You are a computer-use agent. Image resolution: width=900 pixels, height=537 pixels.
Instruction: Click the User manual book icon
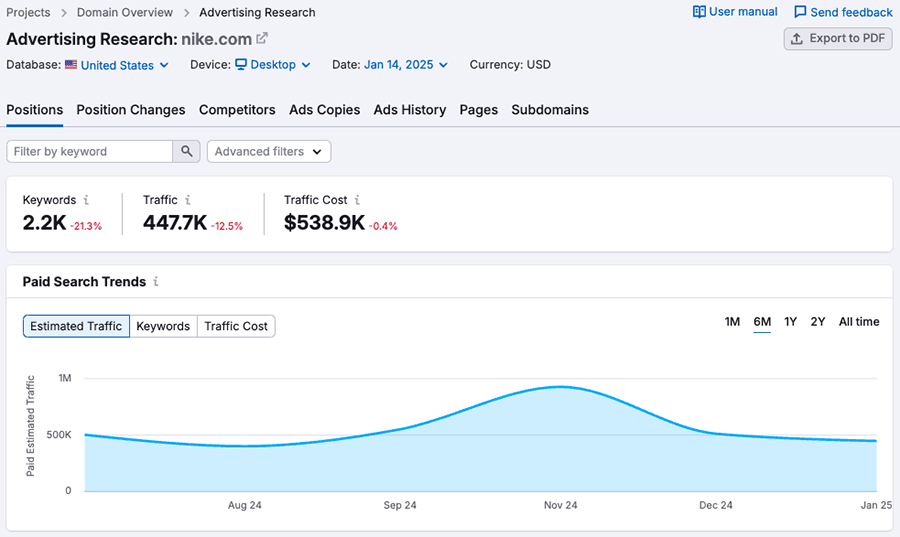click(699, 12)
